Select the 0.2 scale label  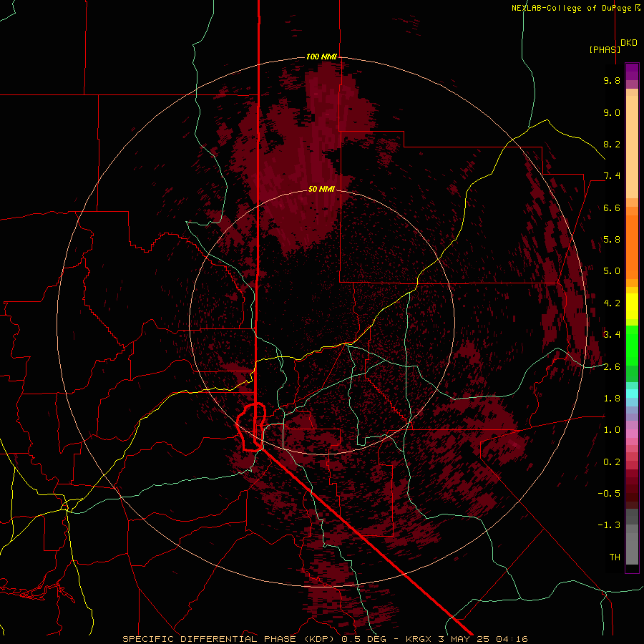point(612,462)
